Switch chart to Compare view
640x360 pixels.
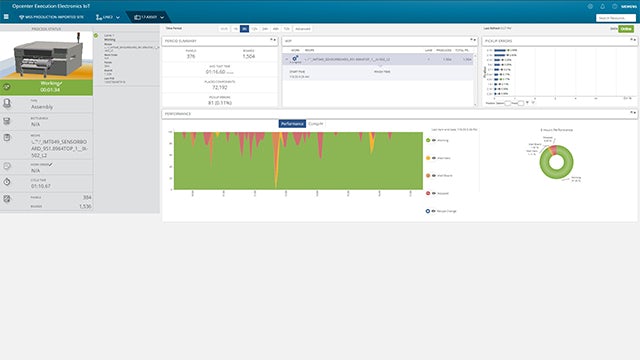316,124
